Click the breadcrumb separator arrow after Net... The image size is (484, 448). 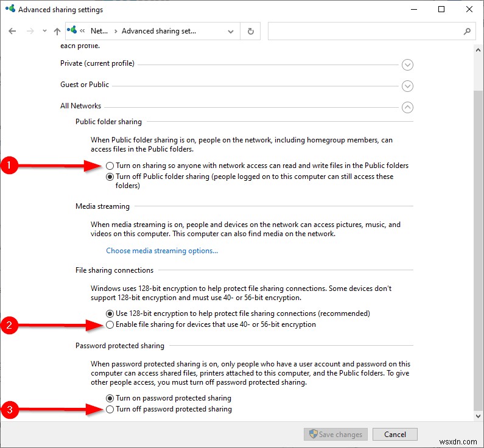(x=116, y=31)
